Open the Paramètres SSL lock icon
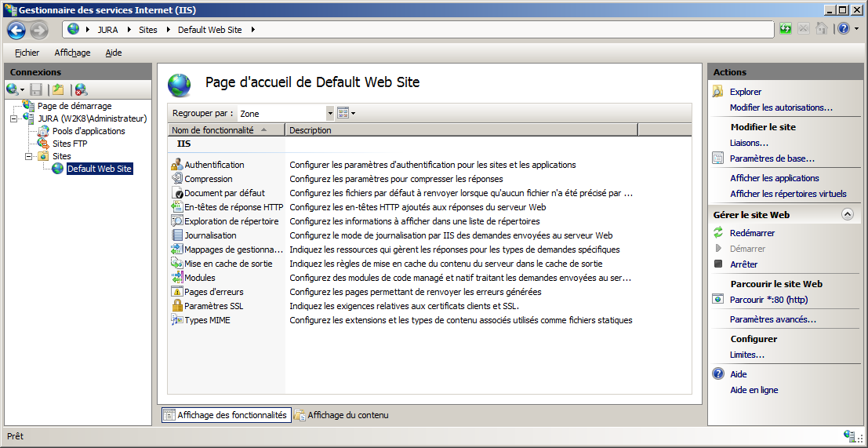Viewport: 868px width, 448px height. point(177,306)
